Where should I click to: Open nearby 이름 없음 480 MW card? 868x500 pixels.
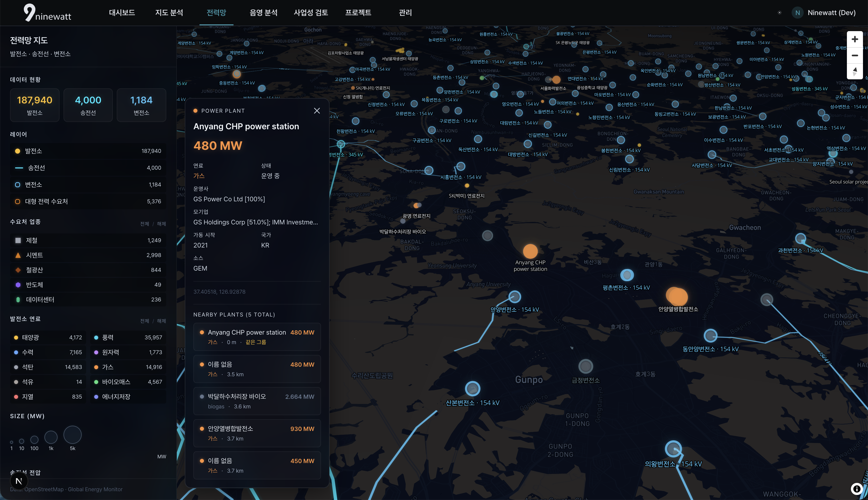pyautogui.click(x=257, y=369)
